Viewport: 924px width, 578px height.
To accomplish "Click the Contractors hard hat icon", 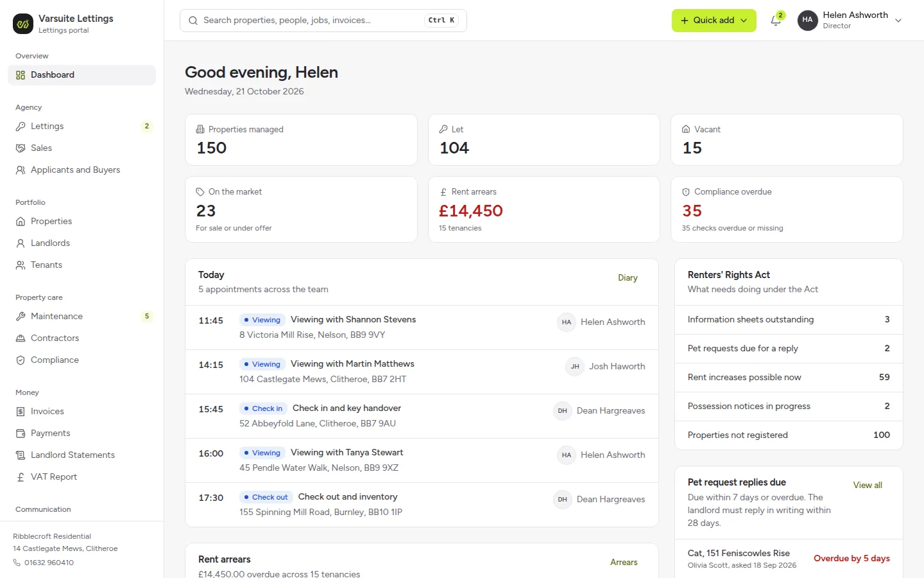I will tap(21, 338).
